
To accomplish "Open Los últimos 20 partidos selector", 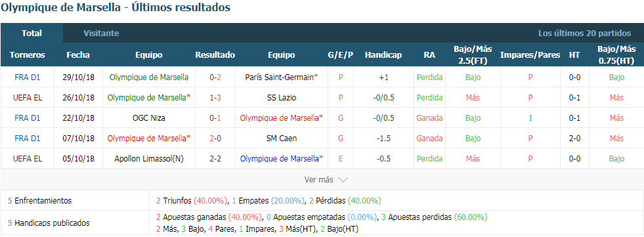I will (584, 33).
